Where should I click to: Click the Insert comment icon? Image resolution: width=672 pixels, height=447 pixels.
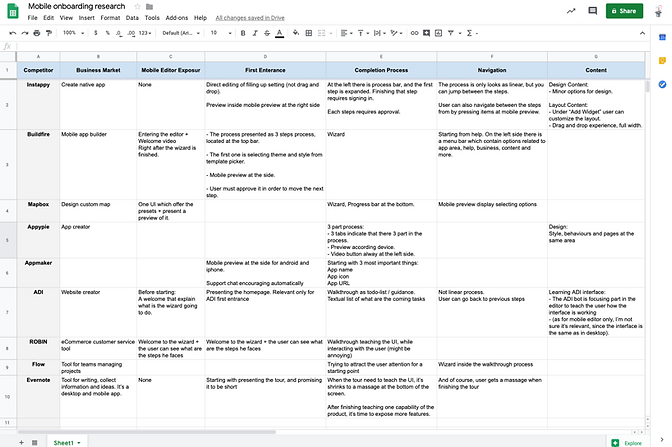[426, 33]
